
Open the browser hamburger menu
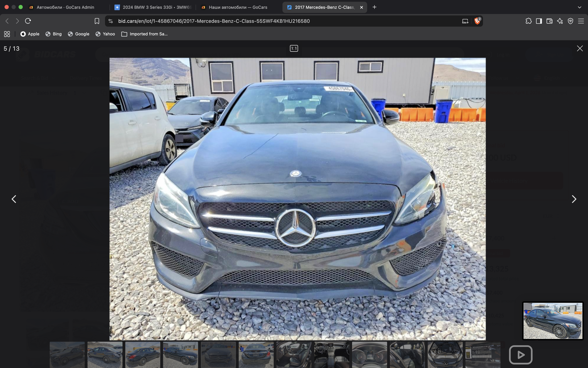[581, 21]
